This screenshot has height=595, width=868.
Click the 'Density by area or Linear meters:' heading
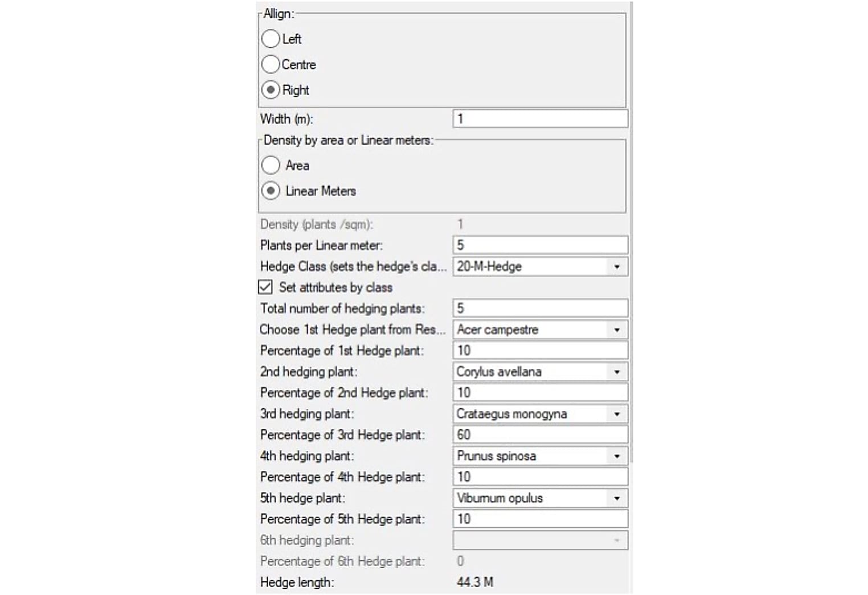[x=348, y=140]
